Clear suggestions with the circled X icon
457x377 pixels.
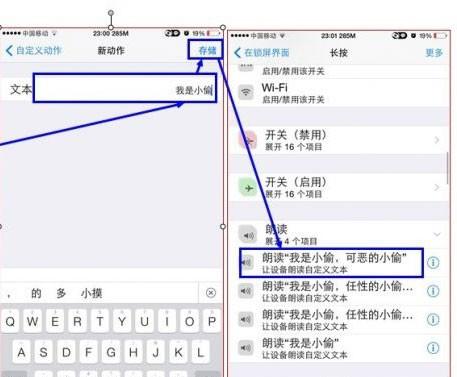211,293
